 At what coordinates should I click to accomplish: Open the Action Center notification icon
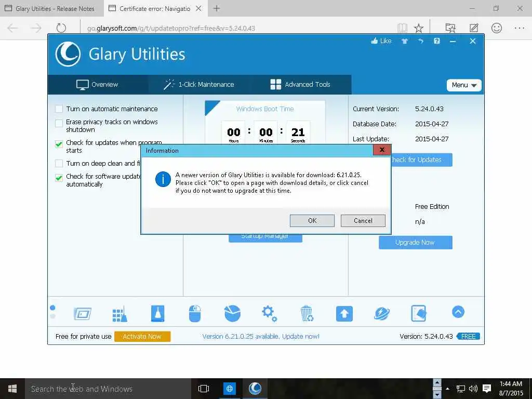[x=487, y=389]
